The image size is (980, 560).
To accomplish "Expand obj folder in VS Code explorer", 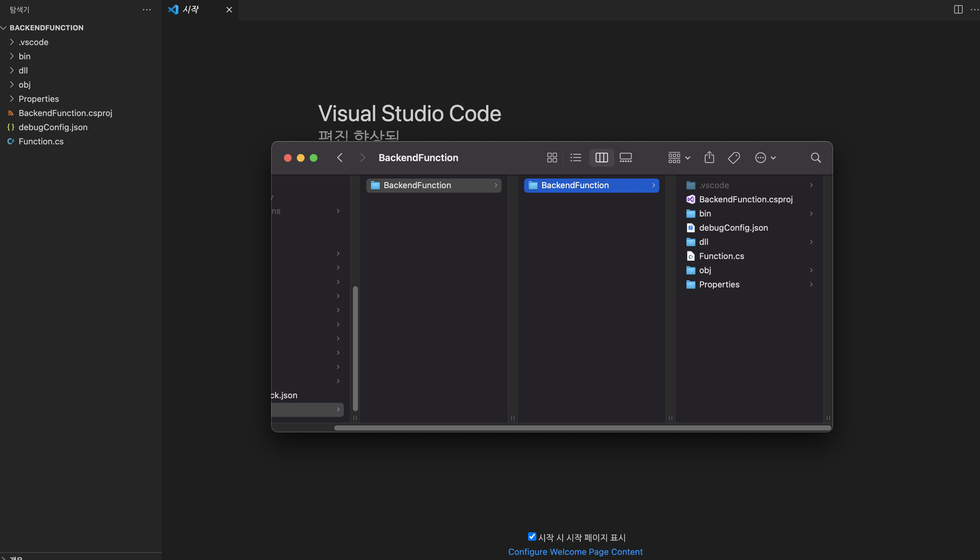I will (81, 85).
